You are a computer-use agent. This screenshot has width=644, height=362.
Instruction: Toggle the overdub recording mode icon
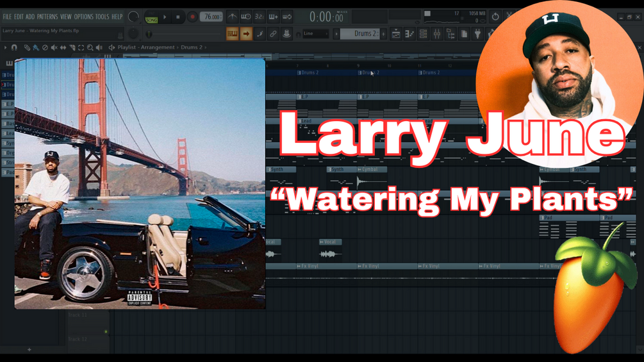273,17
